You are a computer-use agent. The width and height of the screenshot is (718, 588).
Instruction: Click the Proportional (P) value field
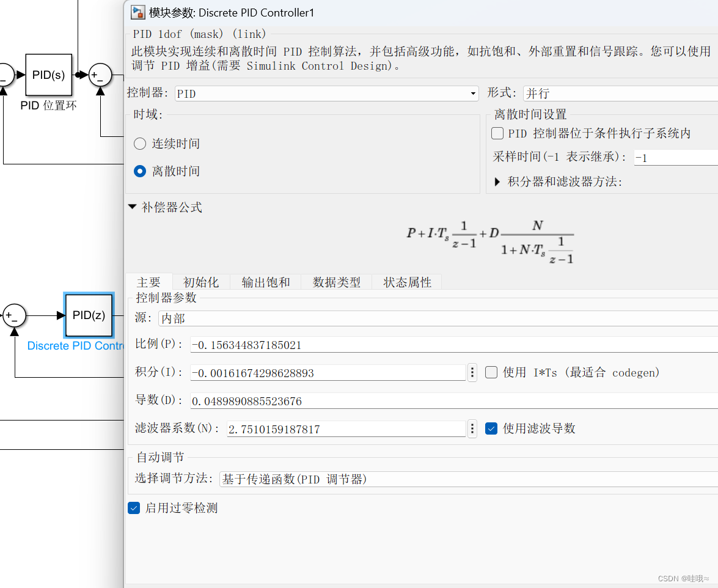(454, 345)
